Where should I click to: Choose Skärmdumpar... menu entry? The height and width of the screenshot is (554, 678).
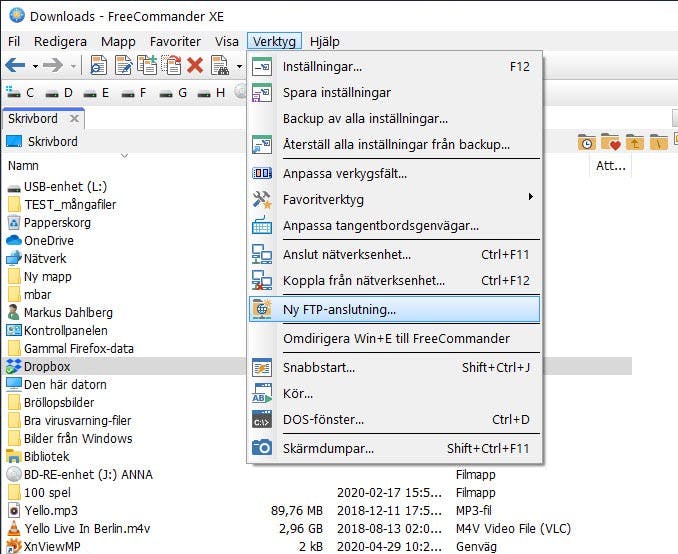pyautogui.click(x=394, y=448)
